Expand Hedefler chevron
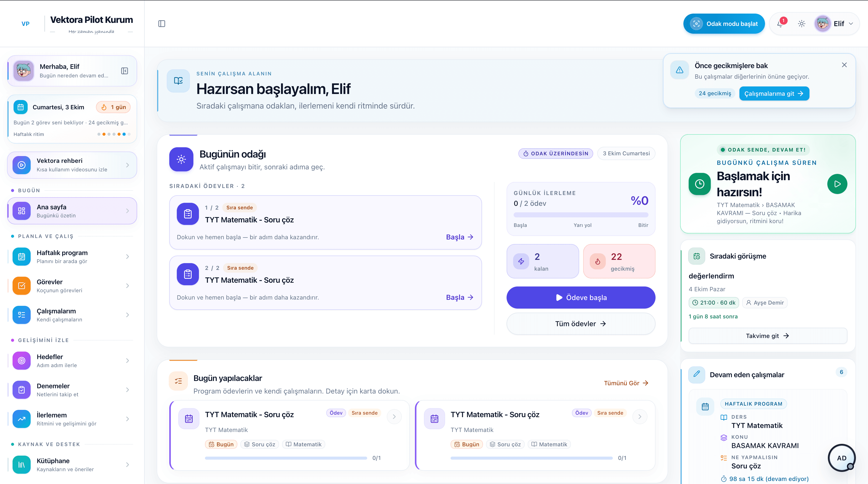The image size is (868, 484). [x=127, y=361]
